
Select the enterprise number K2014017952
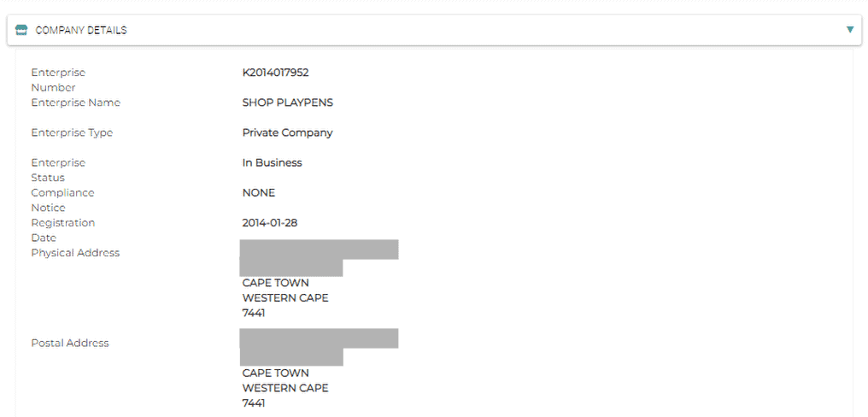(x=275, y=73)
